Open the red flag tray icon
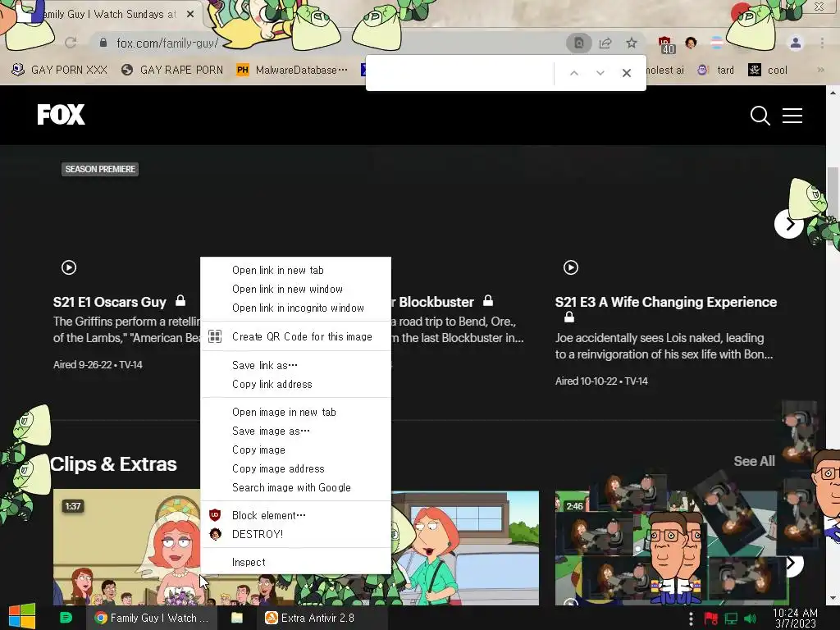Screen dimensions: 840x630 [711, 619]
